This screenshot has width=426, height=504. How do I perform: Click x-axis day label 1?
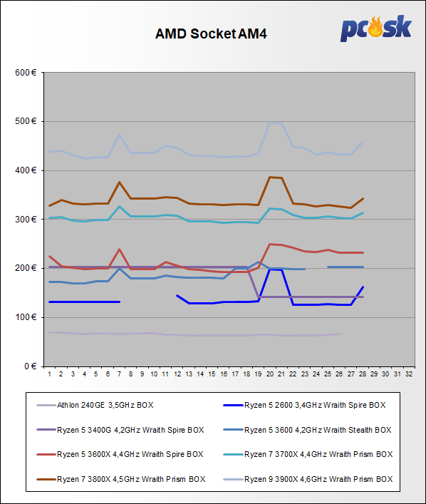click(x=49, y=374)
